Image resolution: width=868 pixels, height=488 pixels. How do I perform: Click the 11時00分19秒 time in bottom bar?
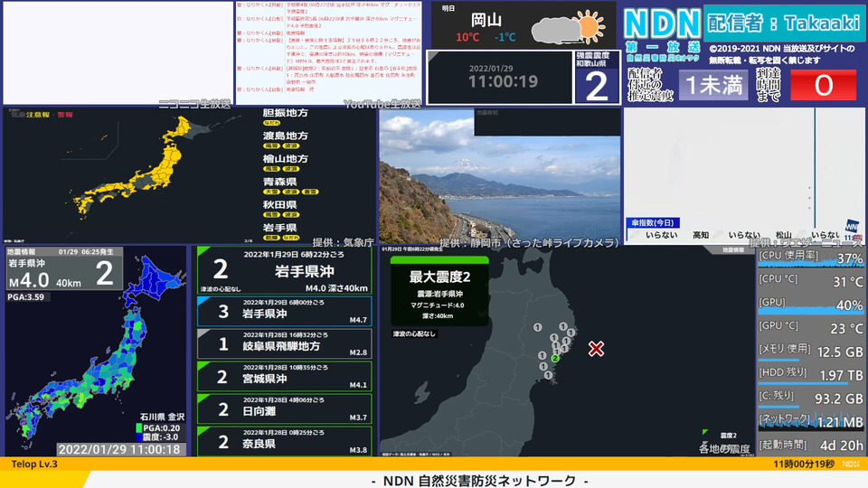point(804,465)
